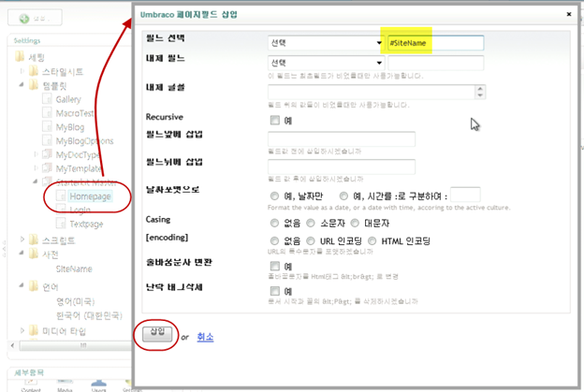
Task: Select the 영어(미국) language
Action: click(x=76, y=301)
